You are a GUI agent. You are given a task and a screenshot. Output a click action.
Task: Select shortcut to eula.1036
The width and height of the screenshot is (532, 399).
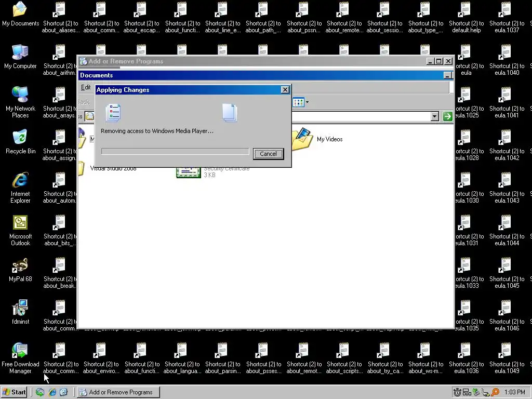466,358
